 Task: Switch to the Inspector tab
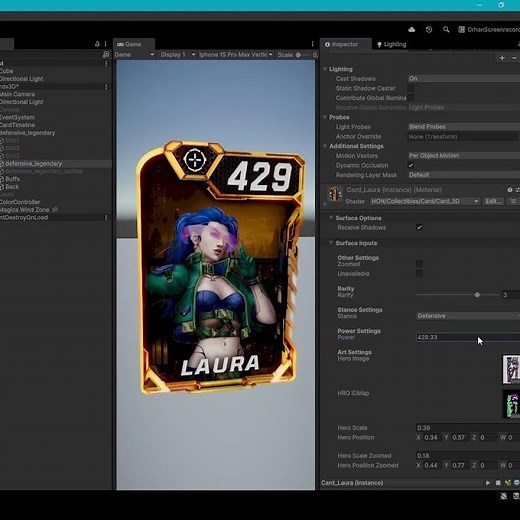pos(346,44)
